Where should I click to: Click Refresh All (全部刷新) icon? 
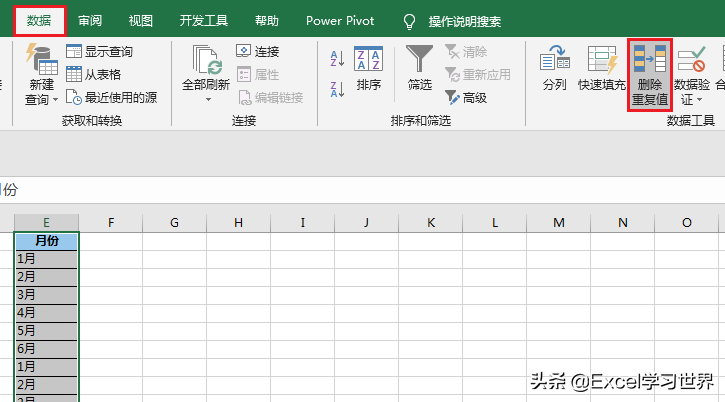click(x=207, y=60)
